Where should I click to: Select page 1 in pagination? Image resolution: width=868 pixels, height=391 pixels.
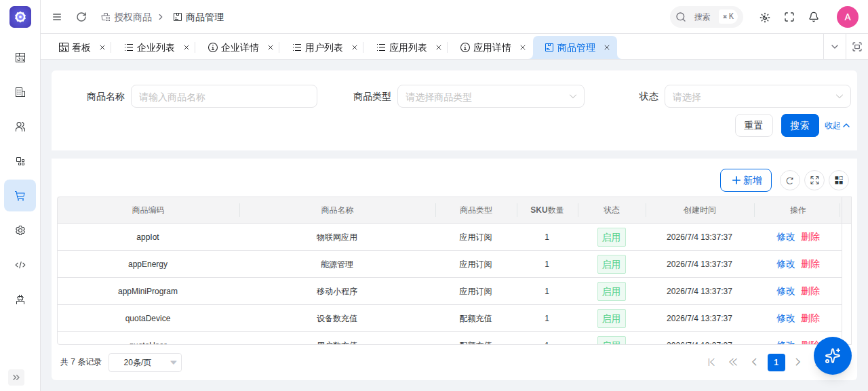(776, 363)
